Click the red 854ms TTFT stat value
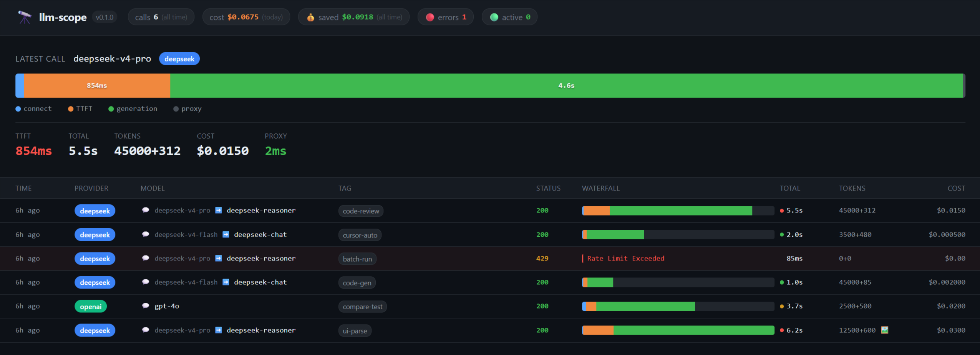Viewport: 980px width, 355px height. click(33, 151)
